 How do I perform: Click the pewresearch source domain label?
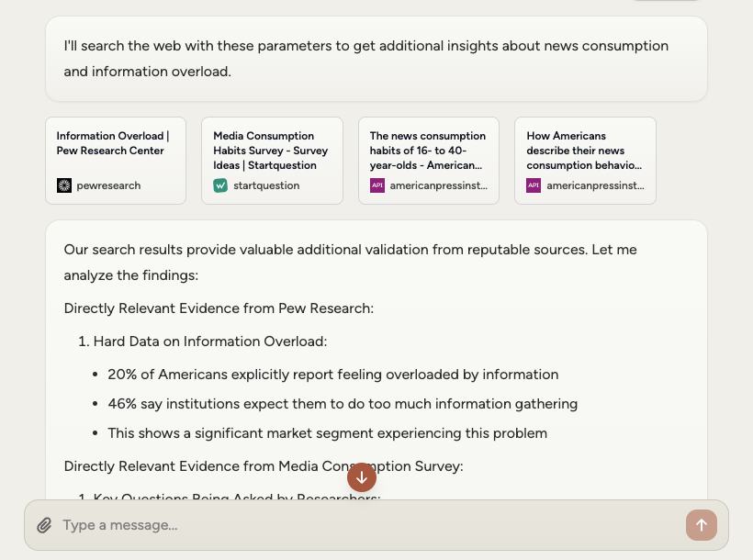pos(108,185)
